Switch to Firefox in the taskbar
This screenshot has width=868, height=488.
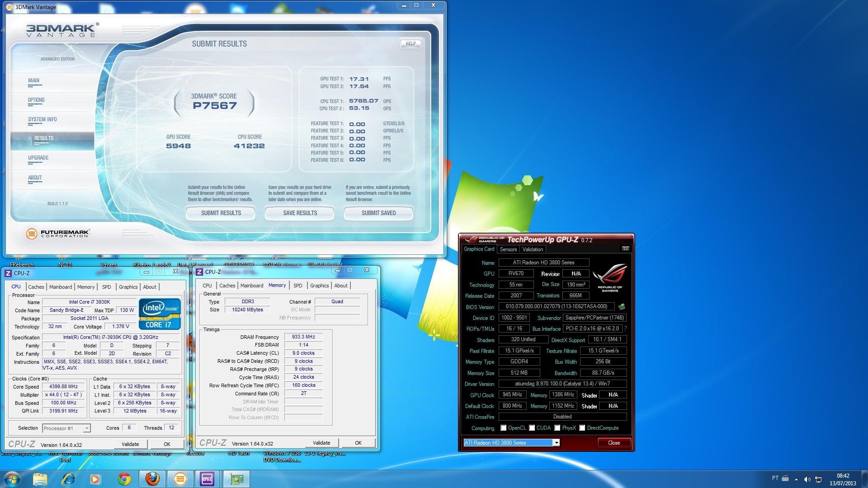coord(152,479)
